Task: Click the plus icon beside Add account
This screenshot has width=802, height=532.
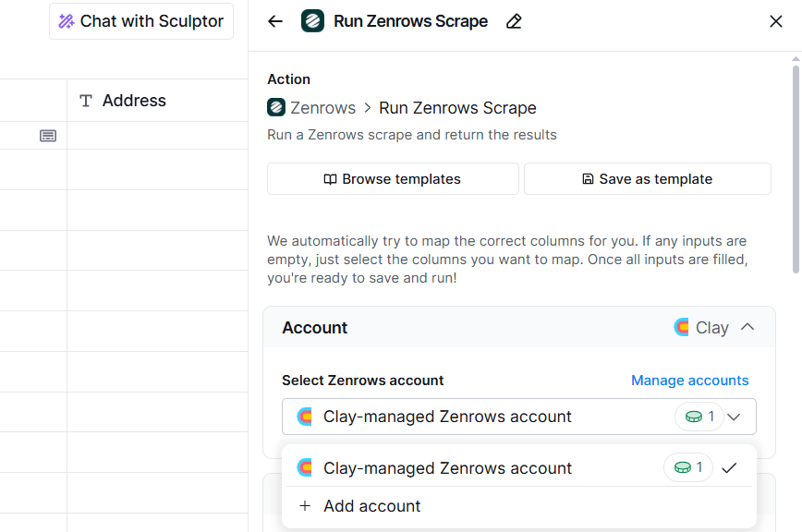Action: tap(305, 506)
